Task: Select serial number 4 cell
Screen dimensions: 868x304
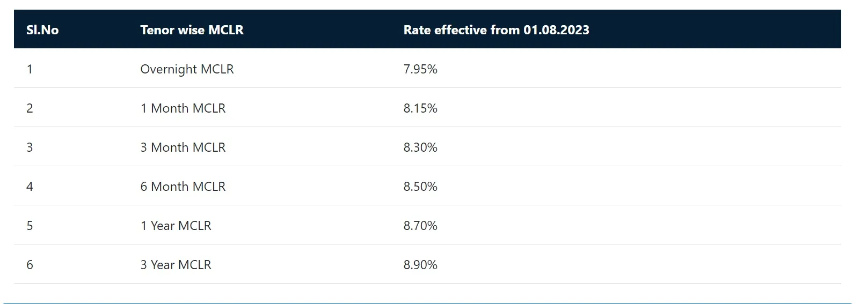Action: click(x=30, y=187)
